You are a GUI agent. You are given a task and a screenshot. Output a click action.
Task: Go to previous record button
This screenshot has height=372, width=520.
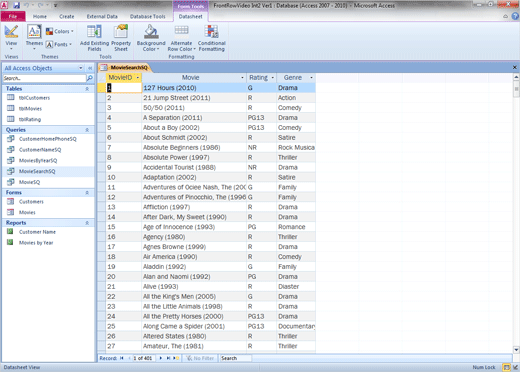coord(129,358)
